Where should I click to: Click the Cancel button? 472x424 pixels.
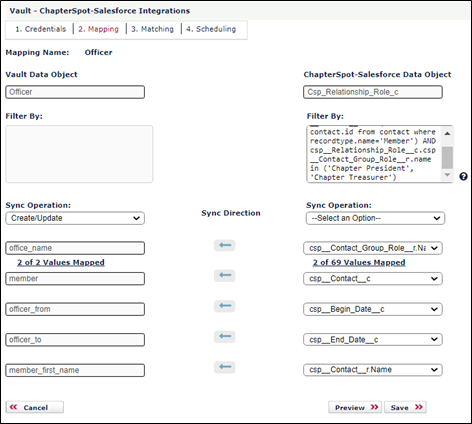(35, 407)
